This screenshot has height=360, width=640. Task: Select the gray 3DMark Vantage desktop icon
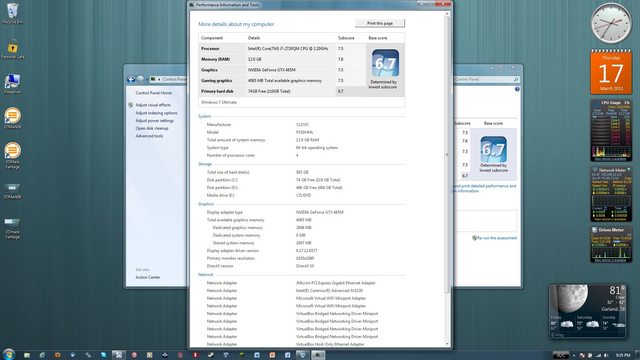(12, 228)
